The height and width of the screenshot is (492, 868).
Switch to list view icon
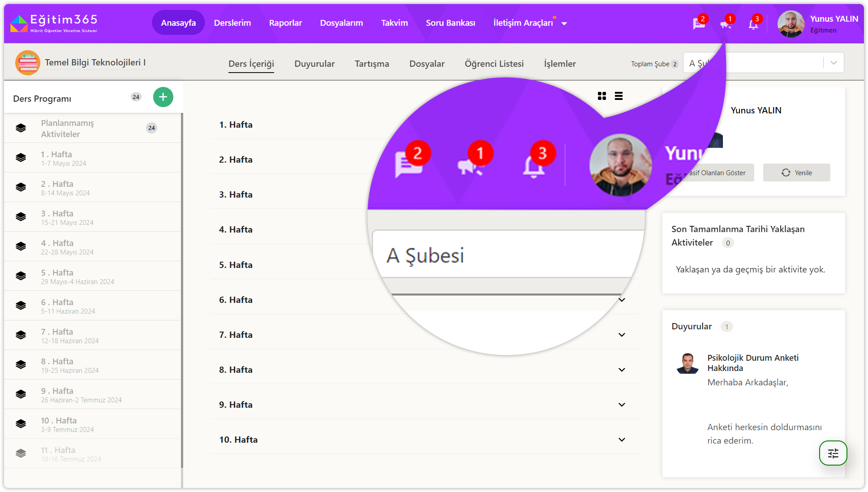619,96
